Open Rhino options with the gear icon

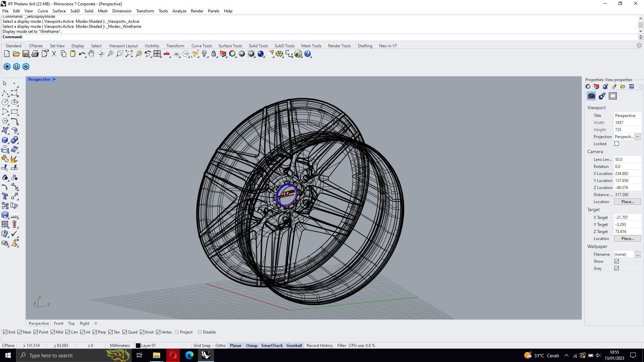(279, 54)
